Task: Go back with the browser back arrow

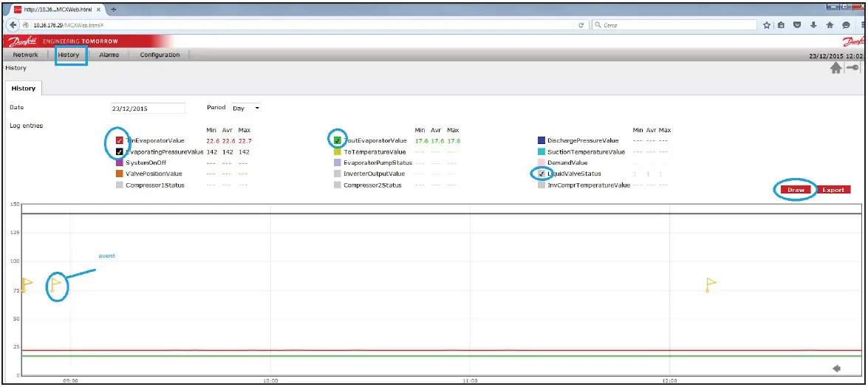Action: [14, 25]
